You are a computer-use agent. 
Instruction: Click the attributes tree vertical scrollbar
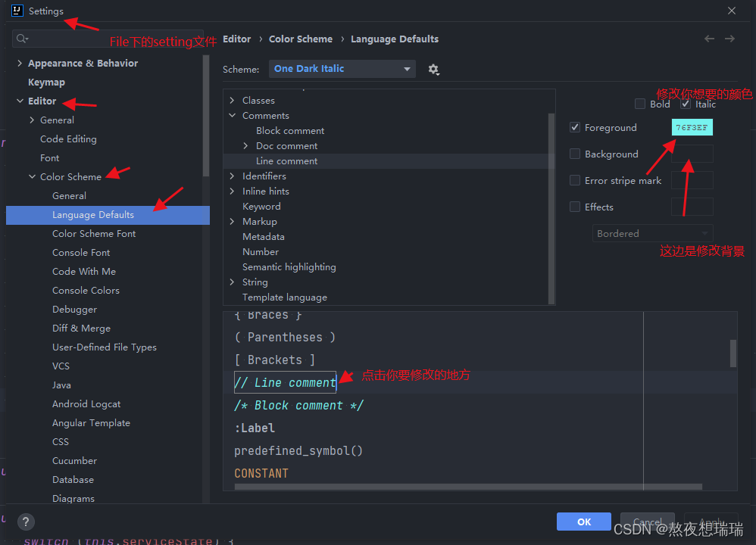551,207
